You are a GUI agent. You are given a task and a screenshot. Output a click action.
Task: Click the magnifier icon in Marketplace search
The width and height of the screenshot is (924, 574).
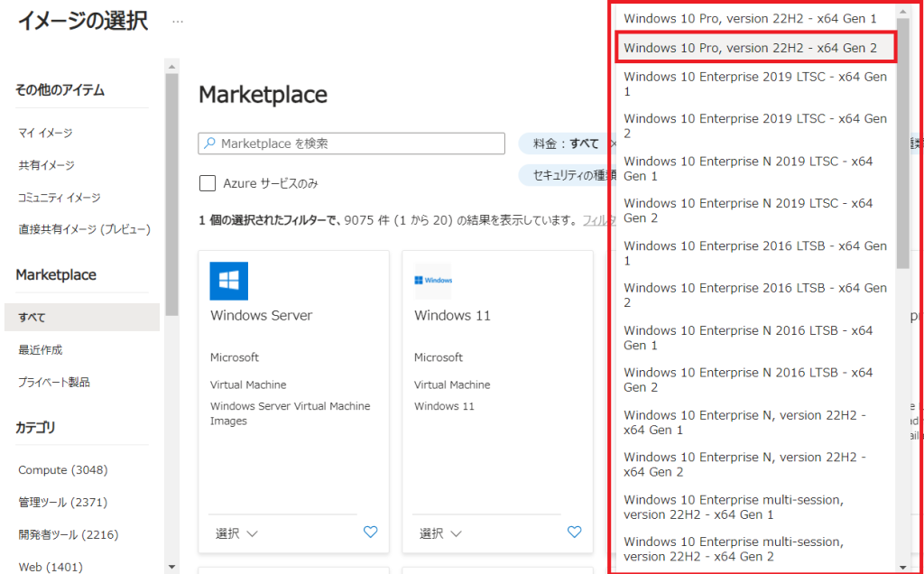pyautogui.click(x=209, y=143)
